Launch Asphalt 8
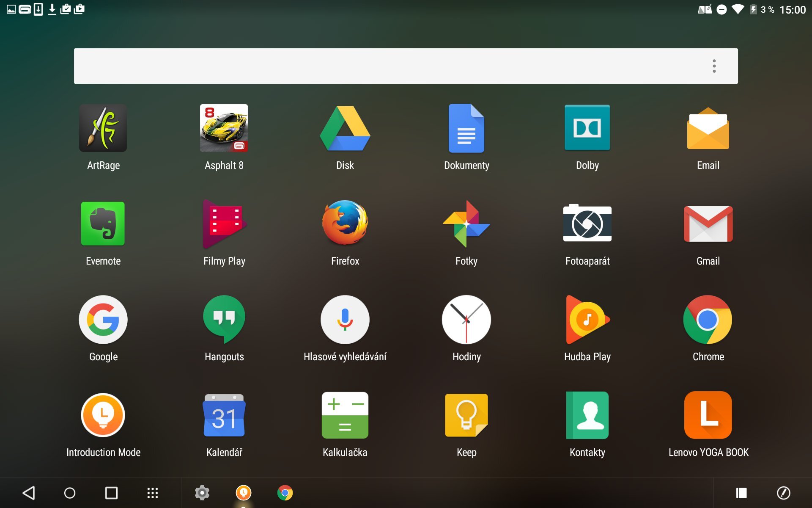812x508 pixels. 224,128
